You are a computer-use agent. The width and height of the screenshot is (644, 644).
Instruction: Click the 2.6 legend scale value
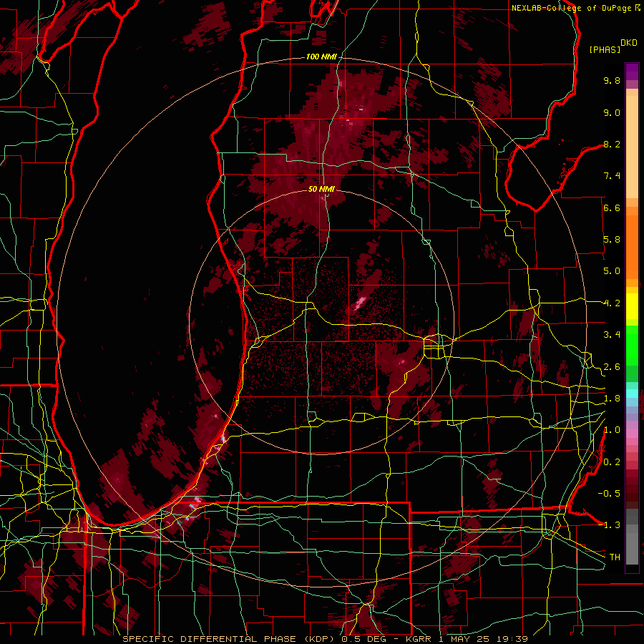612,367
